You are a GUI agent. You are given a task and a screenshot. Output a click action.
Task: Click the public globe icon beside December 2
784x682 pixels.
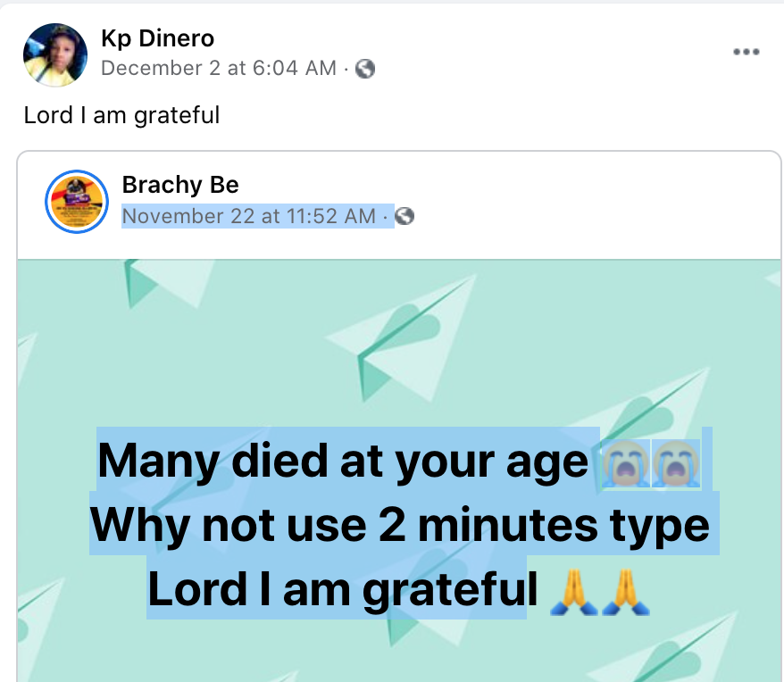(x=364, y=69)
